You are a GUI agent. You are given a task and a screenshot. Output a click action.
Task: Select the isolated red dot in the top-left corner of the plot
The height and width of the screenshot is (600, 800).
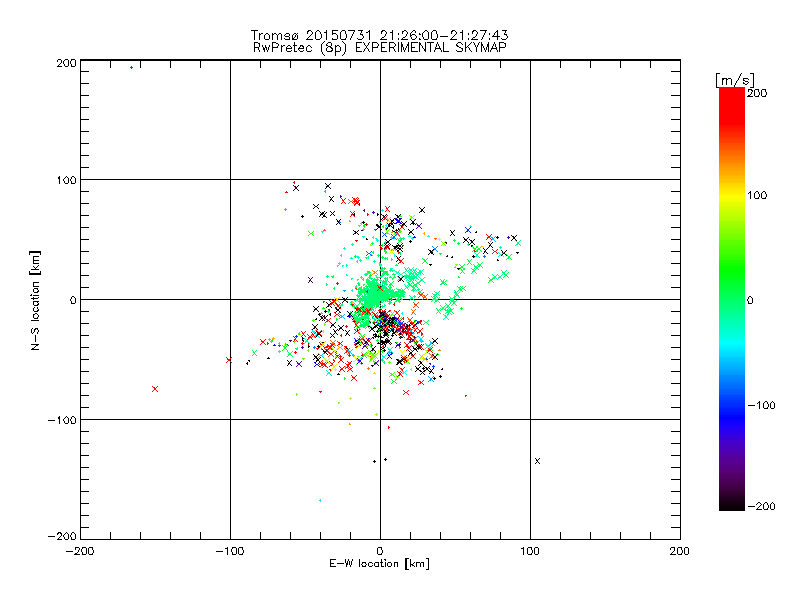pyautogui.click(x=132, y=67)
